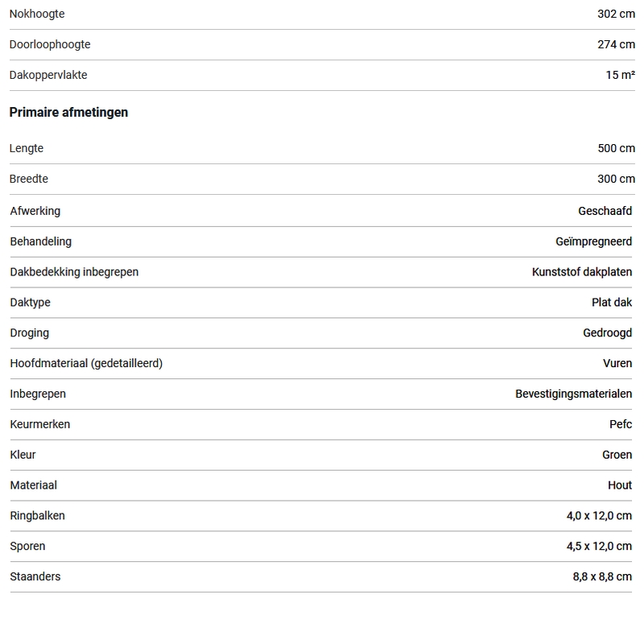Click the Pefc certification value
The width and height of the screenshot is (644, 644).
tap(621, 425)
